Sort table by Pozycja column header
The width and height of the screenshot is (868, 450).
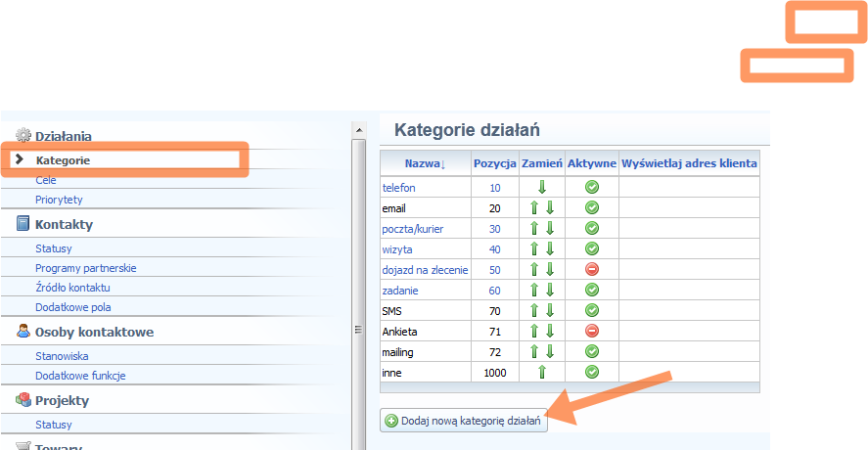[x=494, y=163]
